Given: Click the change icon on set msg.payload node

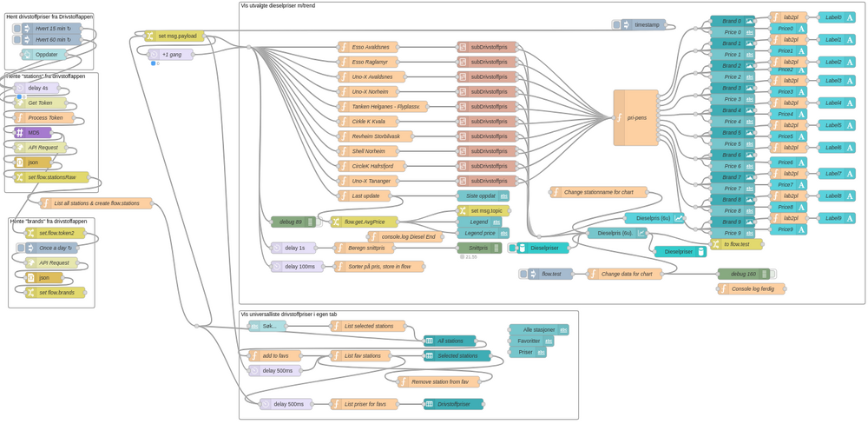Looking at the screenshot, I should [150, 36].
